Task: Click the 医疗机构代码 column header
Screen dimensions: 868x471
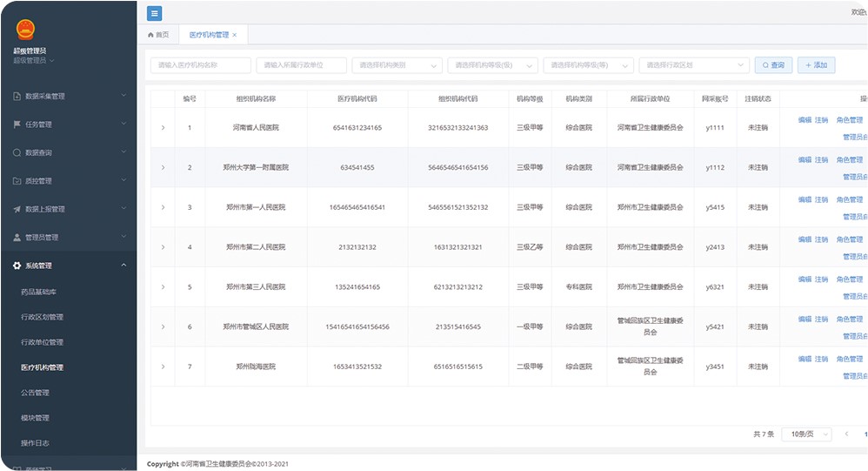Action: [357, 98]
